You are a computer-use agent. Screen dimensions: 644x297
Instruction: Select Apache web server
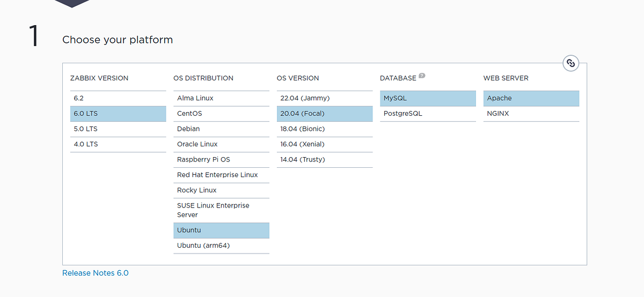click(531, 98)
